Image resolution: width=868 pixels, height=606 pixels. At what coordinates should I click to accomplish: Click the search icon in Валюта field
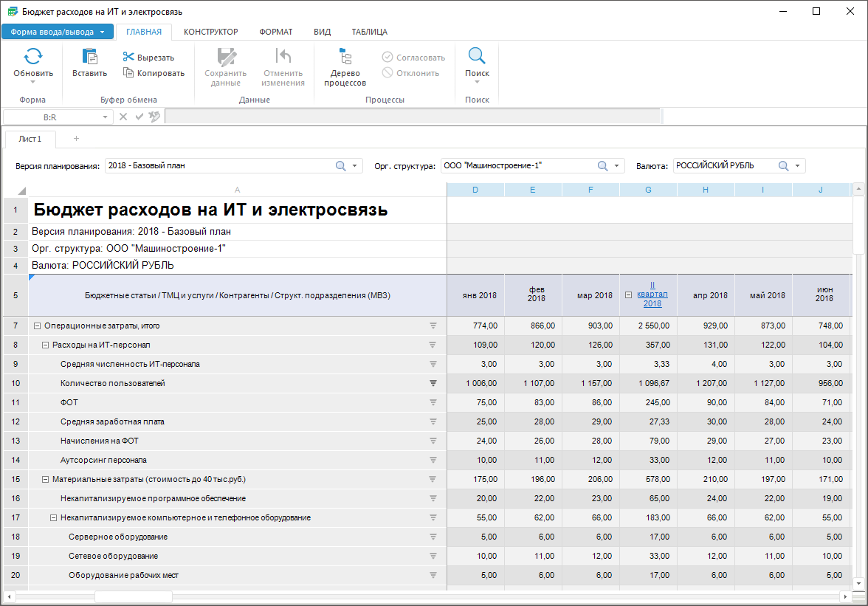783,166
